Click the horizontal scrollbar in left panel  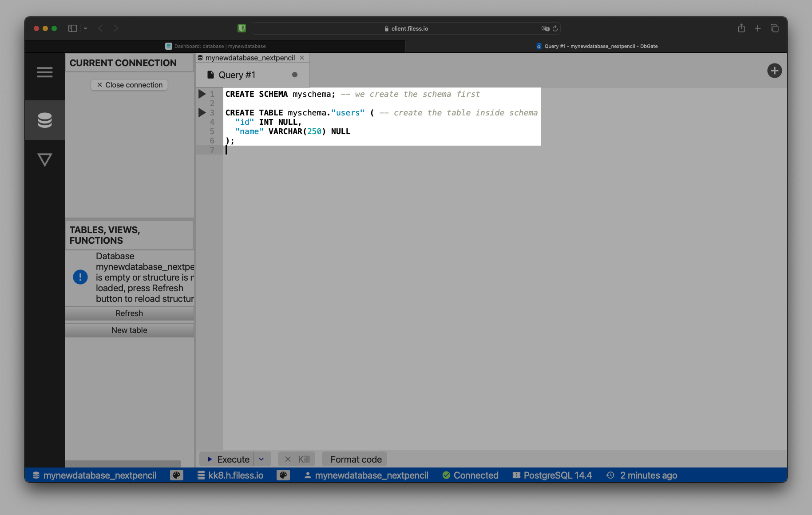tap(123, 464)
